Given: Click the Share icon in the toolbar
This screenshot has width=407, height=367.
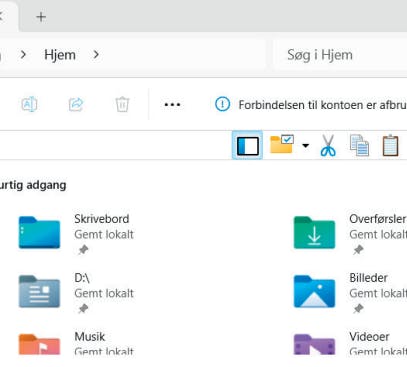Looking at the screenshot, I should [76, 104].
